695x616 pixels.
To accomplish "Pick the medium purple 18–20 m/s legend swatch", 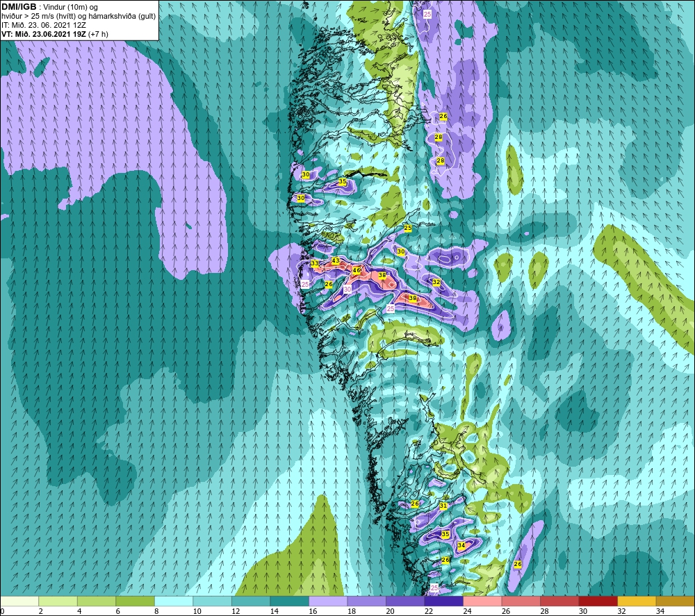I will click(x=366, y=601).
